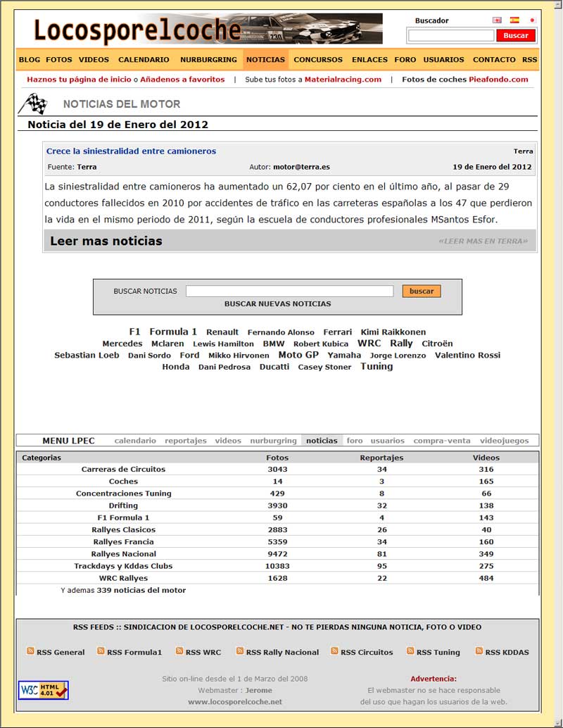Open the Pieafondo.com link

tap(498, 80)
